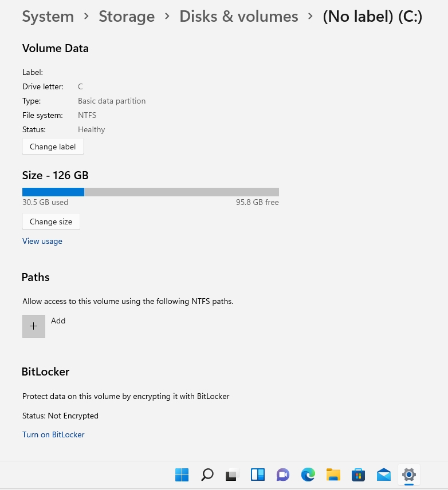Select the (No label) (C:) breadcrumb item
Image resolution: width=448 pixels, height=490 pixels.
pos(372,16)
